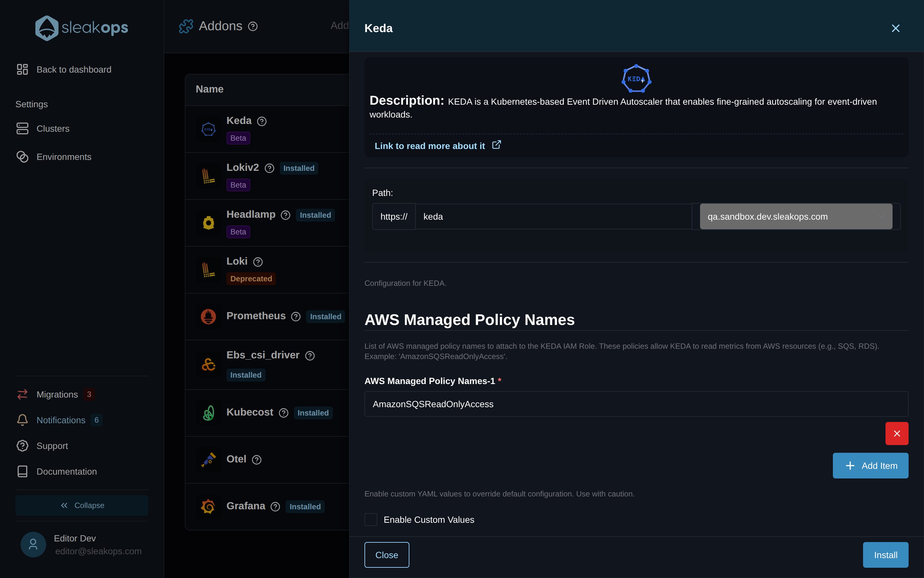Click the Back to dashboard grid icon
Viewport: 924px width, 578px height.
[22, 69]
